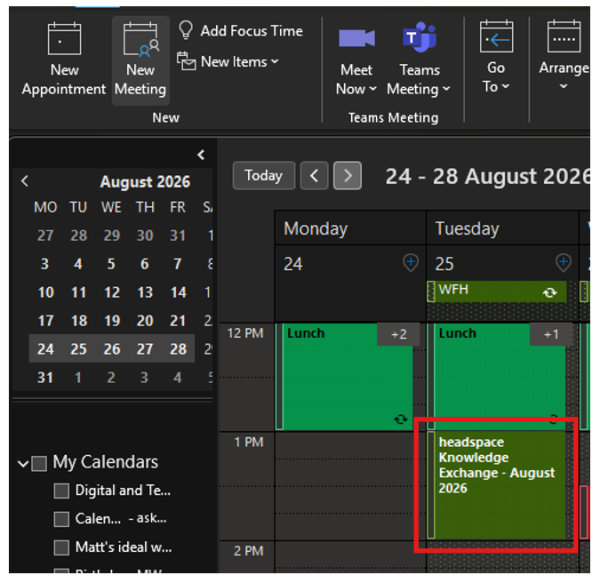The width and height of the screenshot is (600, 583).
Task: Collapse the folder pane with the arrow
Action: 201,155
